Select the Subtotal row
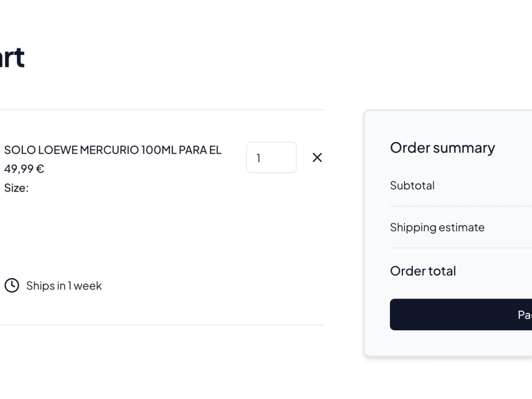Image resolution: width=532 pixels, height=399 pixels. pos(412,185)
